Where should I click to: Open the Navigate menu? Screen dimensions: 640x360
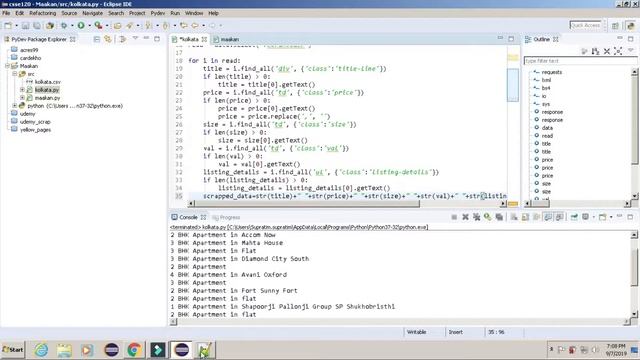pyautogui.click(x=93, y=13)
